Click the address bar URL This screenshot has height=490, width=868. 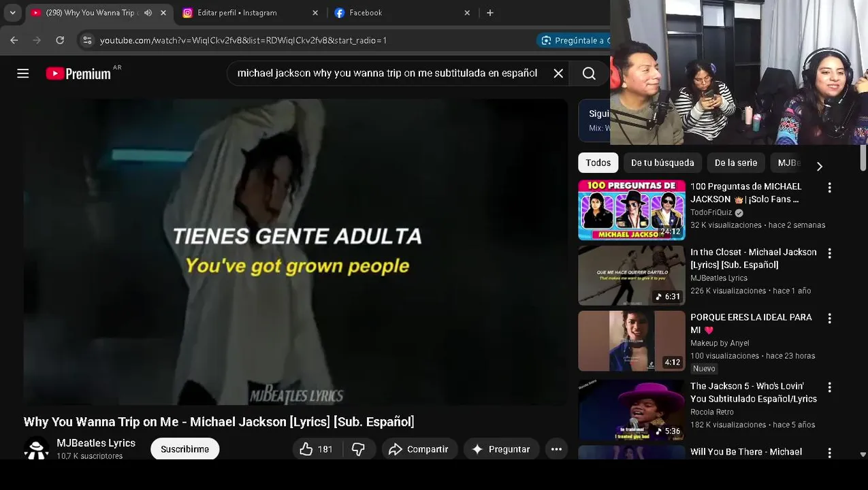(x=243, y=40)
